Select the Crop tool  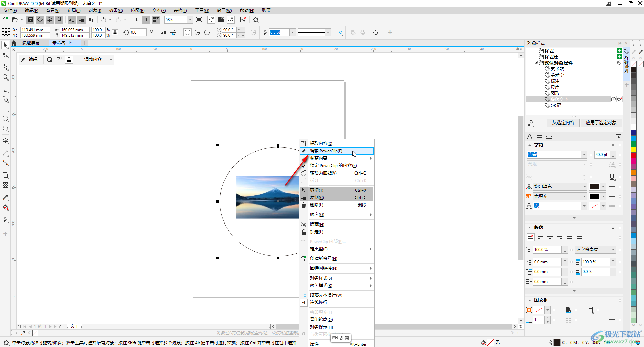(5, 67)
